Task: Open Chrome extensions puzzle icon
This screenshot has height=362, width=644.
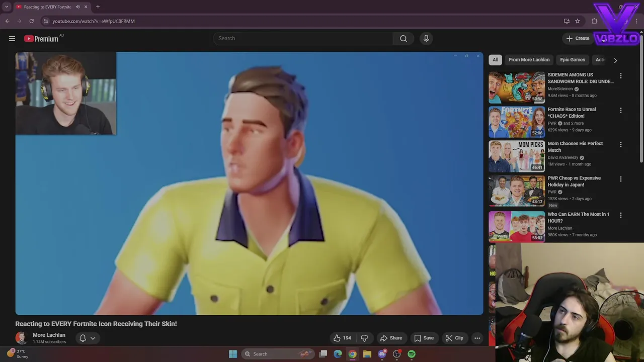Action: pyautogui.click(x=594, y=21)
